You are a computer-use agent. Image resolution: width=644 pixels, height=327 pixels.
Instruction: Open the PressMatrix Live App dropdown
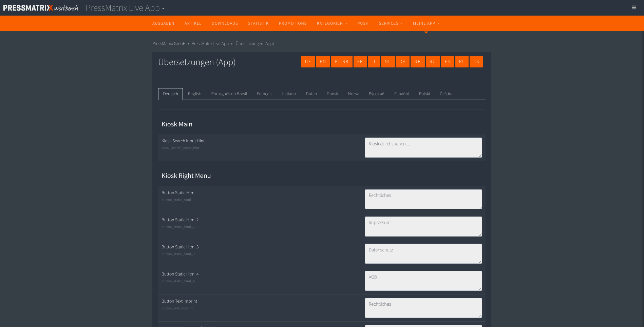click(x=125, y=8)
